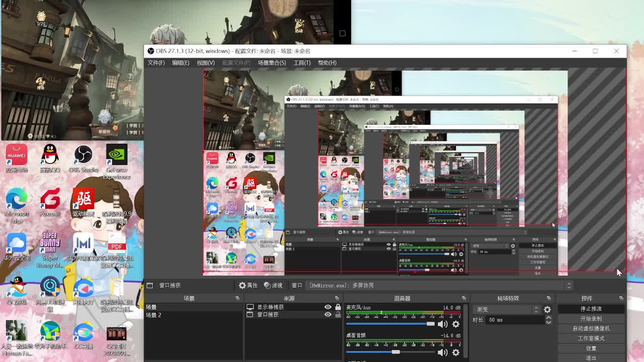The image size is (644, 362).
Task: Open OBS 设置 settings button
Action: pos(591,348)
